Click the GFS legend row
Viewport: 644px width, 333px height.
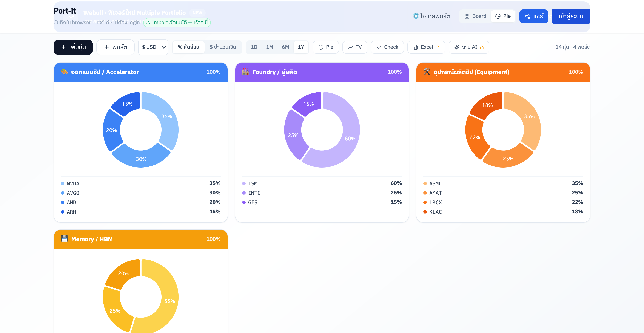coord(322,202)
